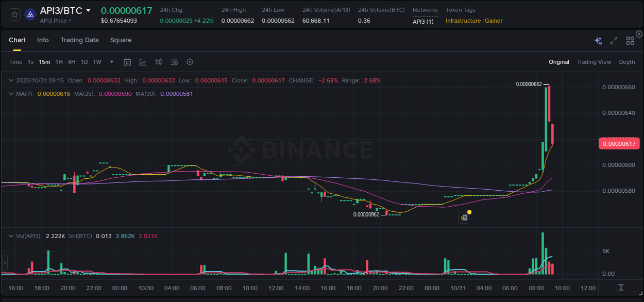
Task: Collapse the MA indicator info row
Action: click(11, 94)
